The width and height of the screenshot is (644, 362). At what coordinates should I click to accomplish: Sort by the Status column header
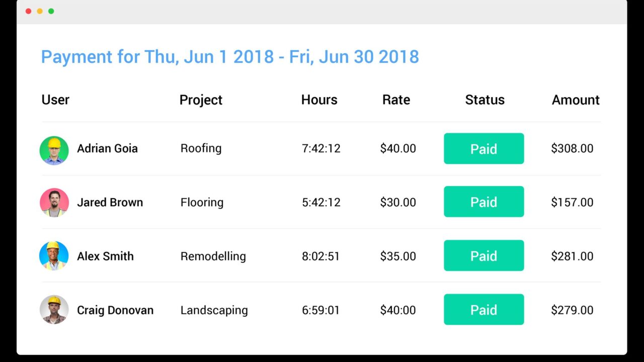tap(485, 100)
